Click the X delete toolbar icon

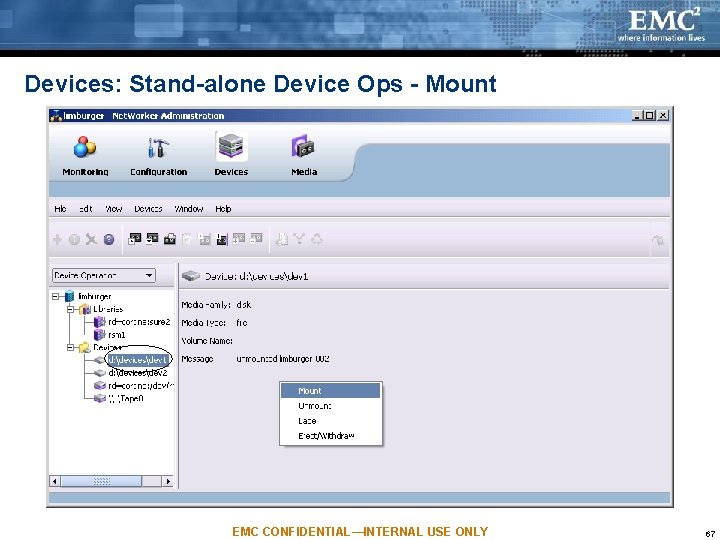(x=91, y=239)
